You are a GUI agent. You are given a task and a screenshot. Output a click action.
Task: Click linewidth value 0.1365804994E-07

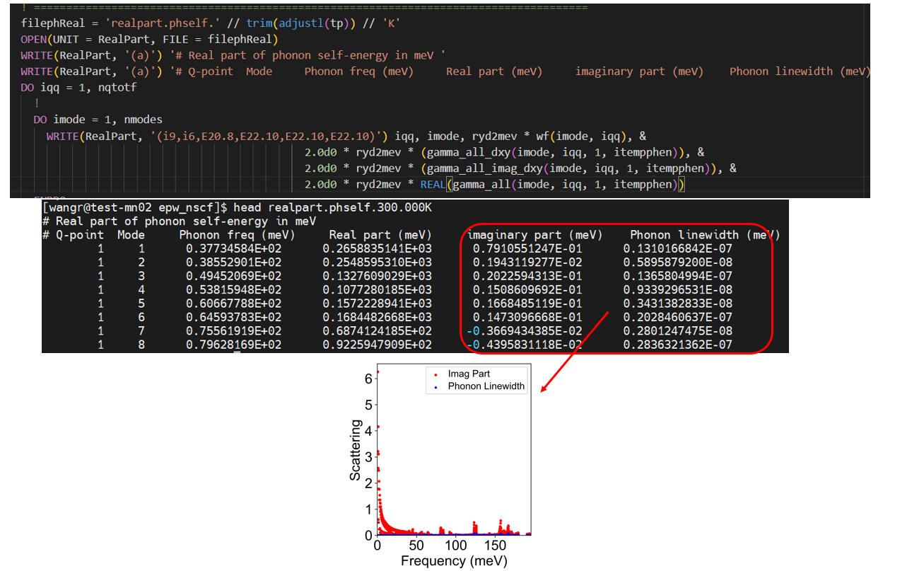point(678,276)
